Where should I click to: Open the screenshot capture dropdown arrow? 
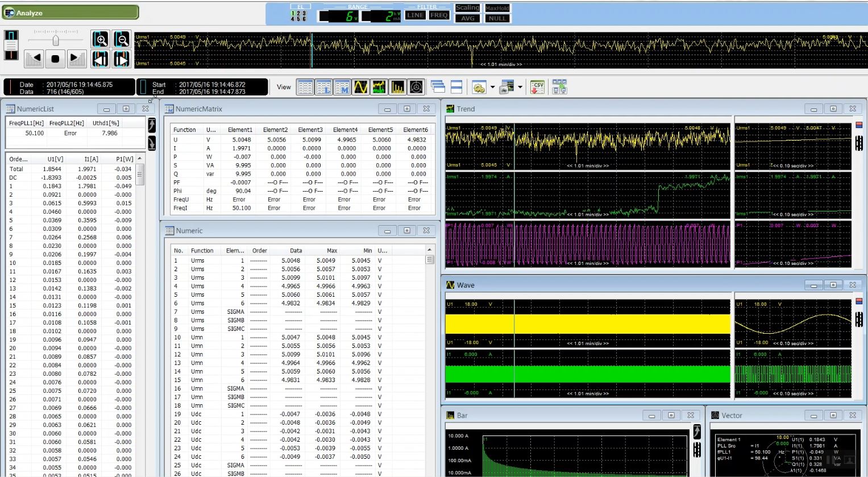[x=520, y=88]
